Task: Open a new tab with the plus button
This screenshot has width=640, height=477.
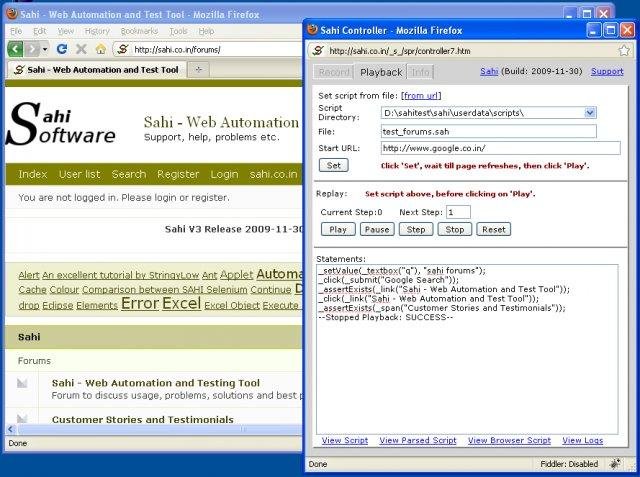Action: coord(198,70)
